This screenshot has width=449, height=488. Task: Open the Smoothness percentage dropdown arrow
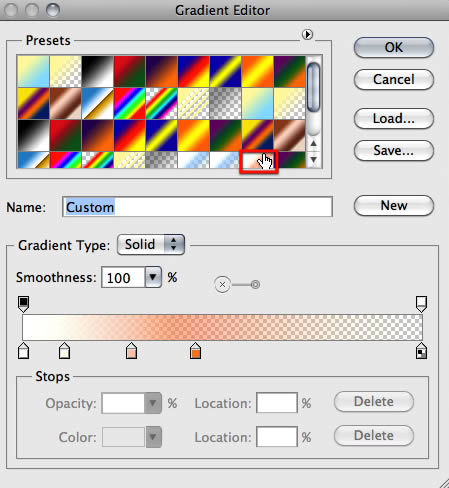click(x=153, y=277)
